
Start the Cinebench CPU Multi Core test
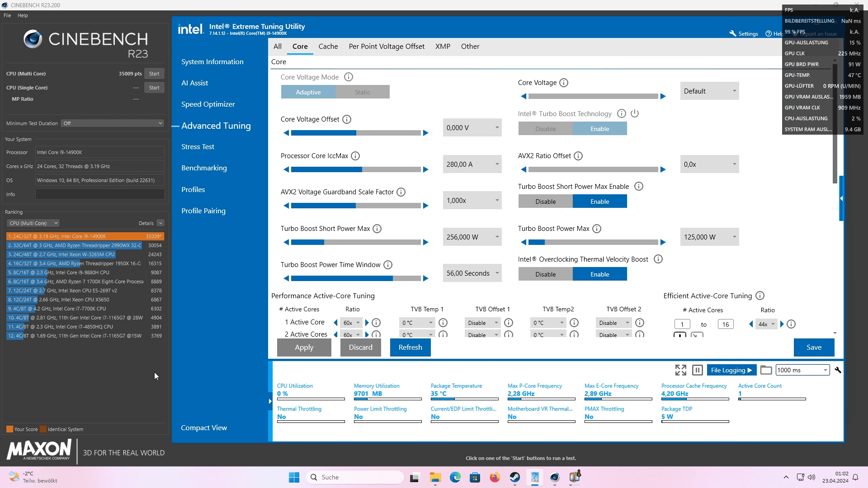click(154, 74)
